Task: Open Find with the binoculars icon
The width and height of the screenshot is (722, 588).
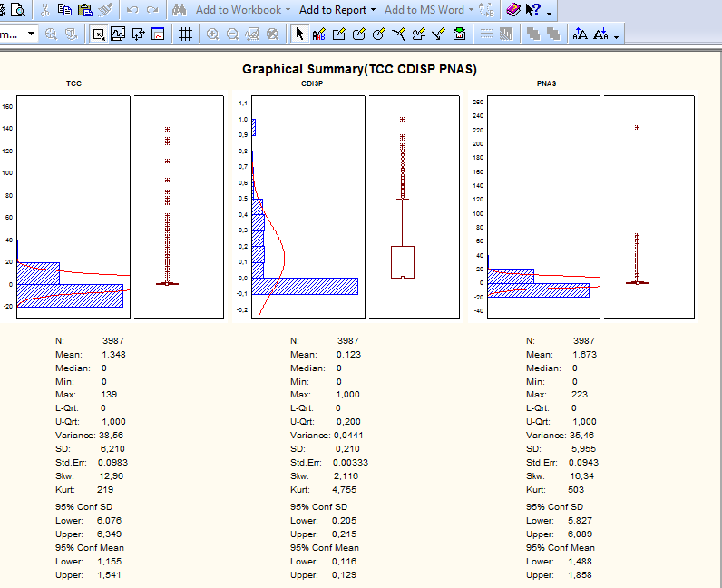Action: point(180,10)
